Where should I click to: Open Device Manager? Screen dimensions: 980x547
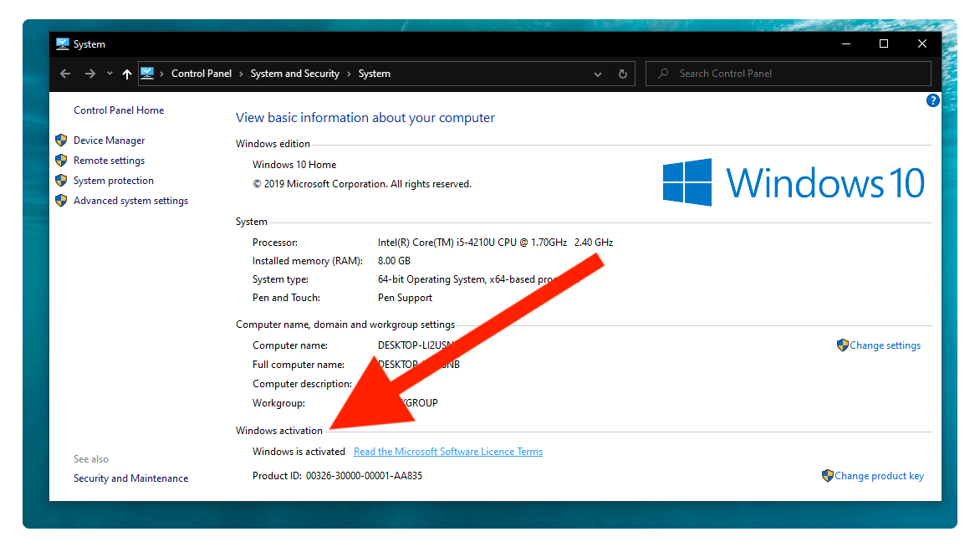109,140
